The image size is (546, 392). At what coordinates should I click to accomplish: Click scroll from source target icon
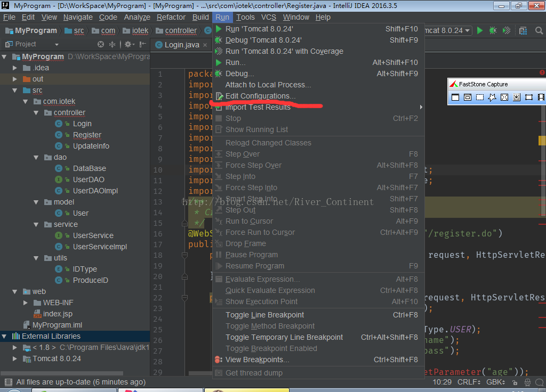coord(101,44)
